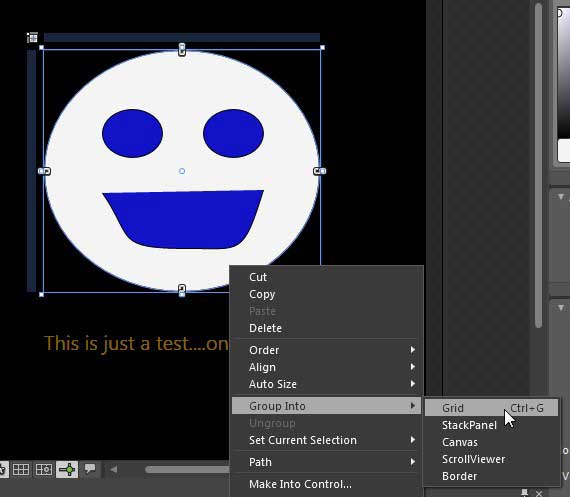This screenshot has width=570, height=497.
Task: Group selection into Canvas
Action: [491, 442]
